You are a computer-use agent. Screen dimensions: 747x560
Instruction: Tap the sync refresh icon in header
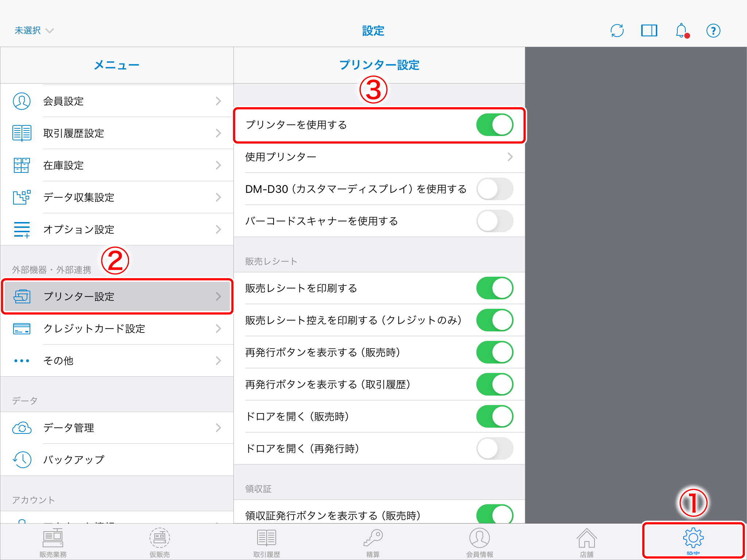[x=617, y=31]
